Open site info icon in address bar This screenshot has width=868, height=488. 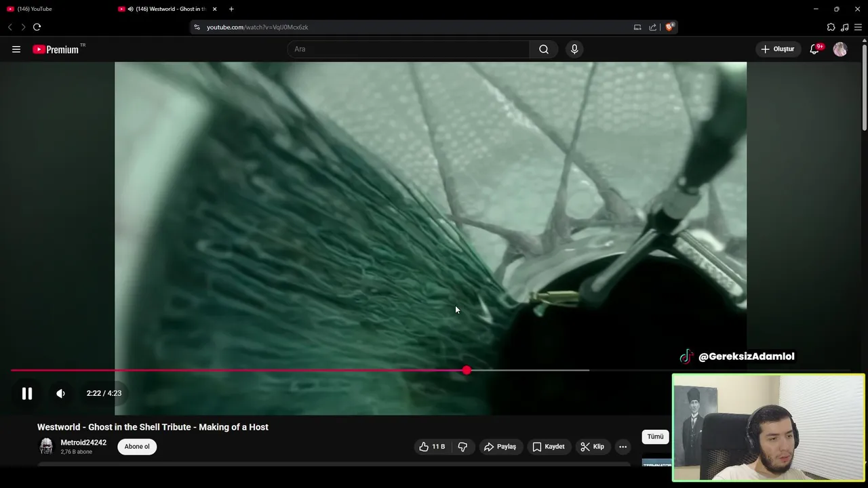[197, 27]
